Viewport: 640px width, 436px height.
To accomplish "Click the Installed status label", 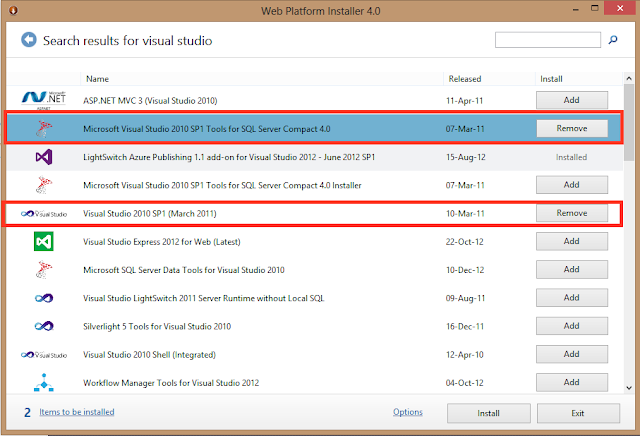I will pyautogui.click(x=571, y=157).
